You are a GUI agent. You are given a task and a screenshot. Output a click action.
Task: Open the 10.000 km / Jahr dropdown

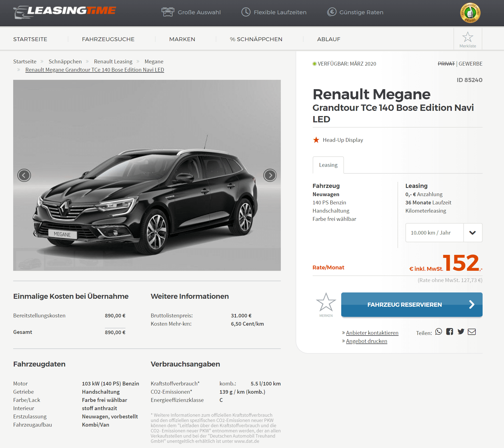[444, 233]
